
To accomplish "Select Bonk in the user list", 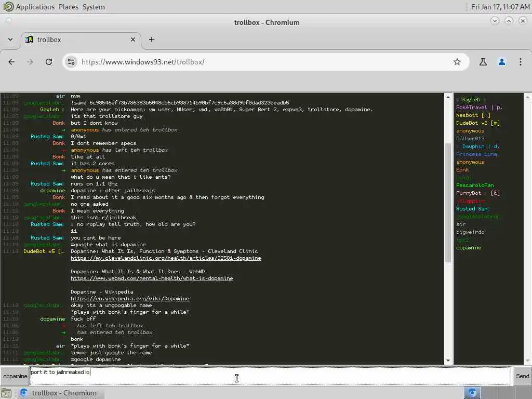I will tap(462, 170).
